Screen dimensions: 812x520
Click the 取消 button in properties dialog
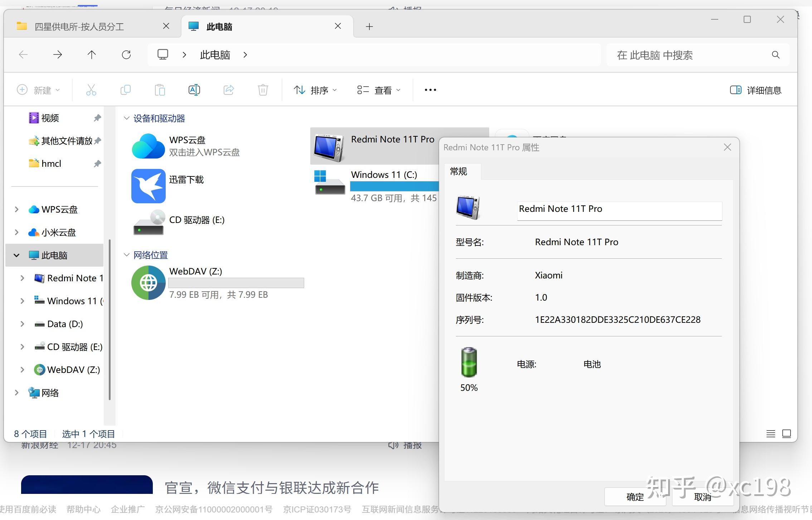[702, 497]
